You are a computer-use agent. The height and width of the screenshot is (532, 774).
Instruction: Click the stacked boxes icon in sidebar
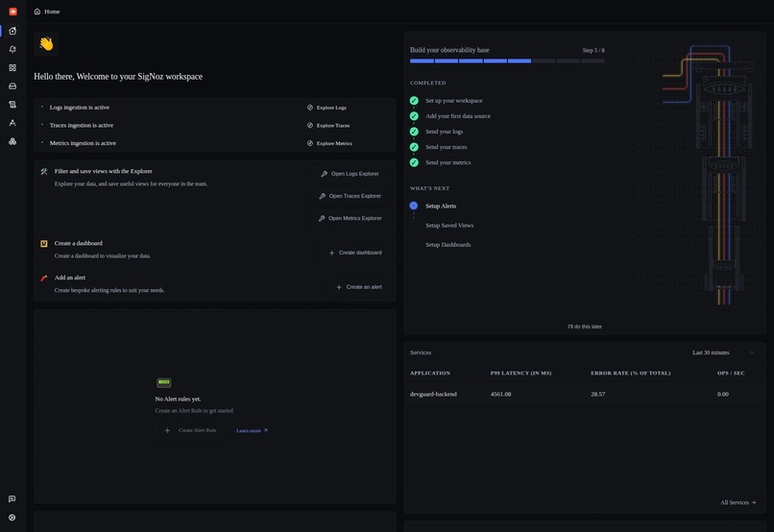[x=12, y=141]
